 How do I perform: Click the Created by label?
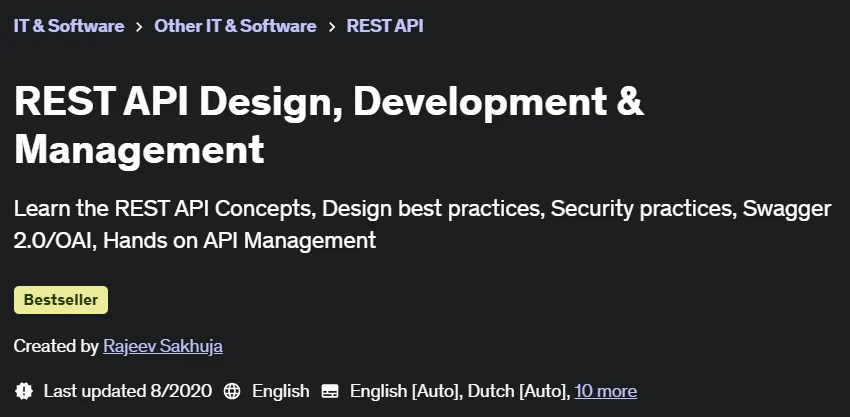click(56, 346)
